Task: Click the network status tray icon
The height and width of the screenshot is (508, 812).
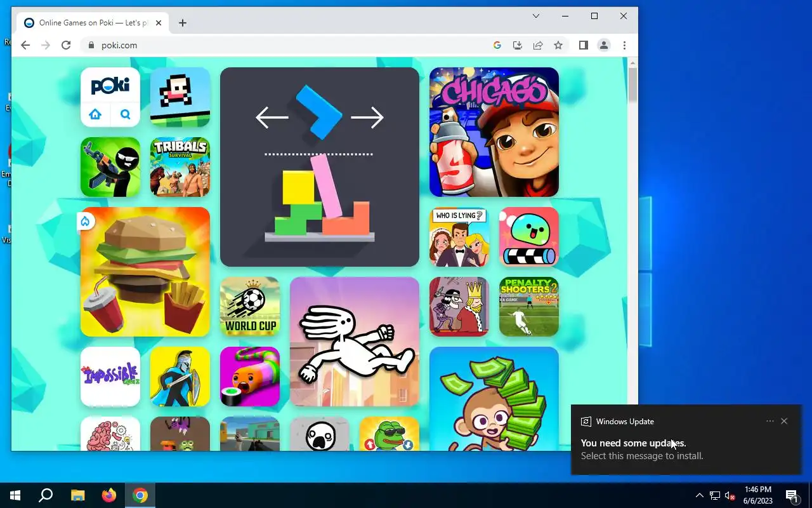Action: tap(715, 495)
